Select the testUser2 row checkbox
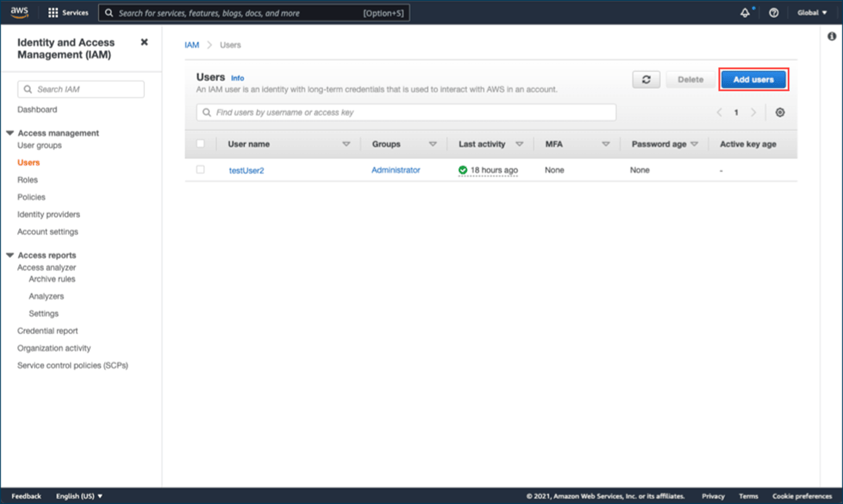The width and height of the screenshot is (843, 504). 201,170
